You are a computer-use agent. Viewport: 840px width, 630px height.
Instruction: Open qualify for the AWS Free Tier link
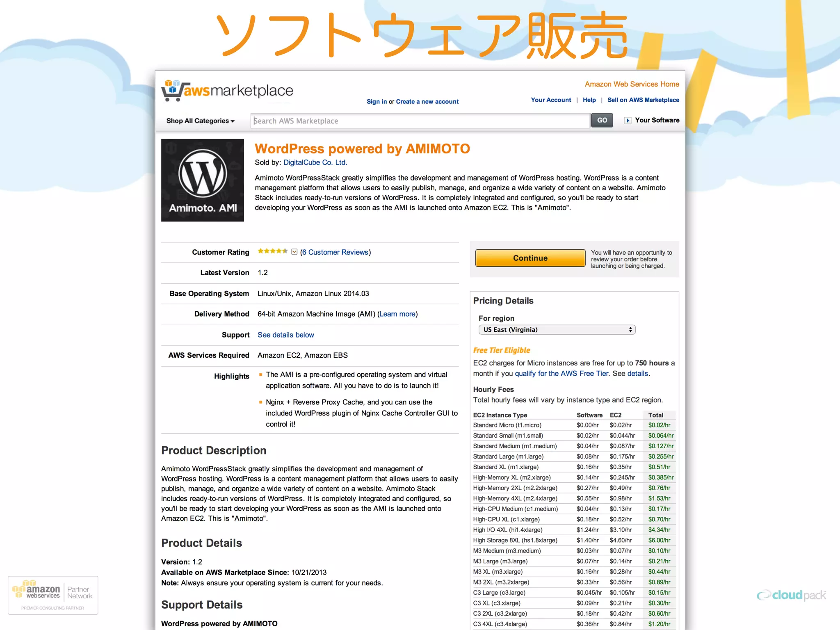click(x=562, y=374)
